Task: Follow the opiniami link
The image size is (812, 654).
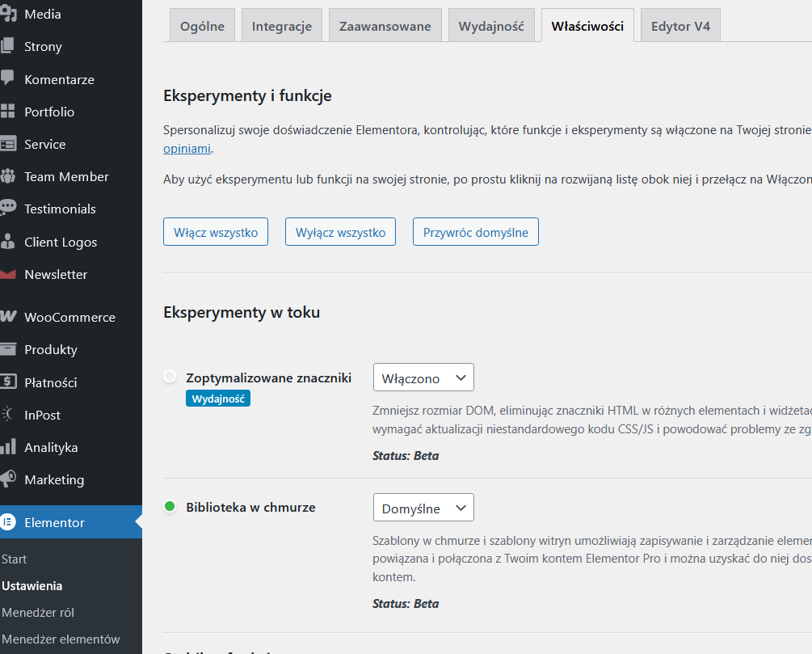Action: [x=187, y=149]
